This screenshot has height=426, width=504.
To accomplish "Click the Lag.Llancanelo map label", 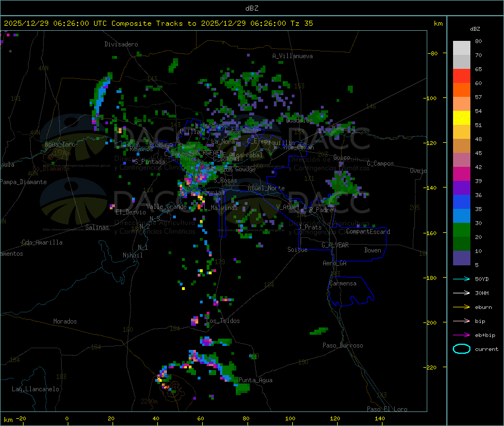I will (35, 389).
